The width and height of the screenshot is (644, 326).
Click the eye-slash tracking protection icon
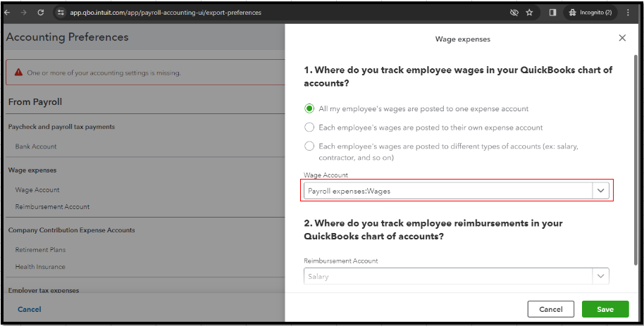point(514,13)
